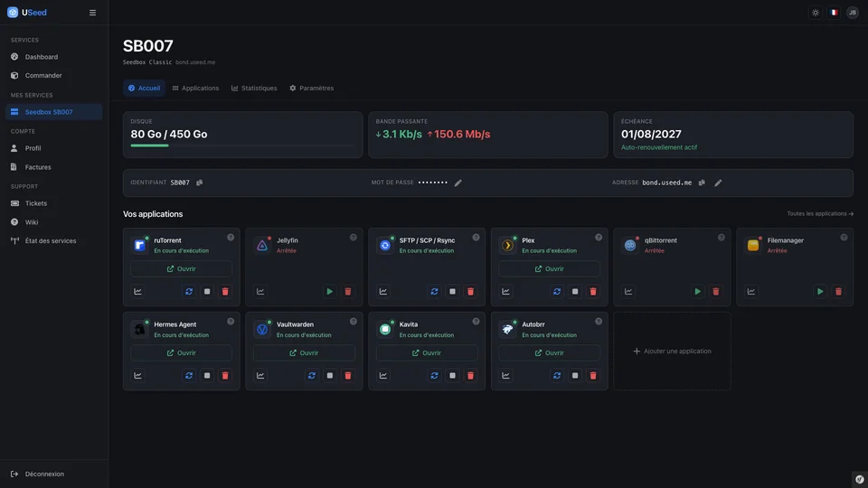The image size is (868, 488).
Task: Stop the Vaultwarden application
Action: point(330,376)
